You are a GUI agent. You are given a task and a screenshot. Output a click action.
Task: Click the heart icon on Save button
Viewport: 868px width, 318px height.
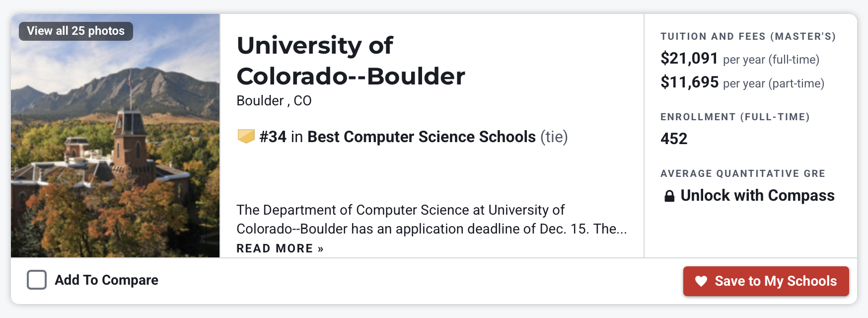[x=701, y=281]
